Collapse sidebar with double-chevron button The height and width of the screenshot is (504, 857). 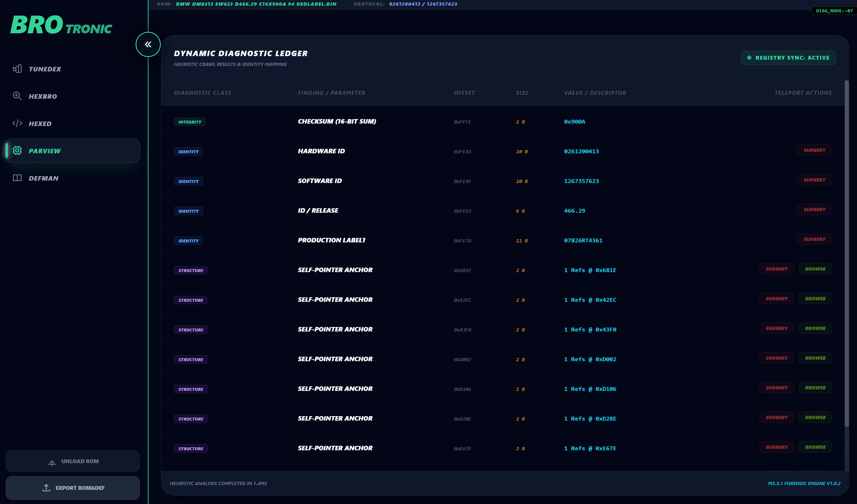tap(148, 45)
